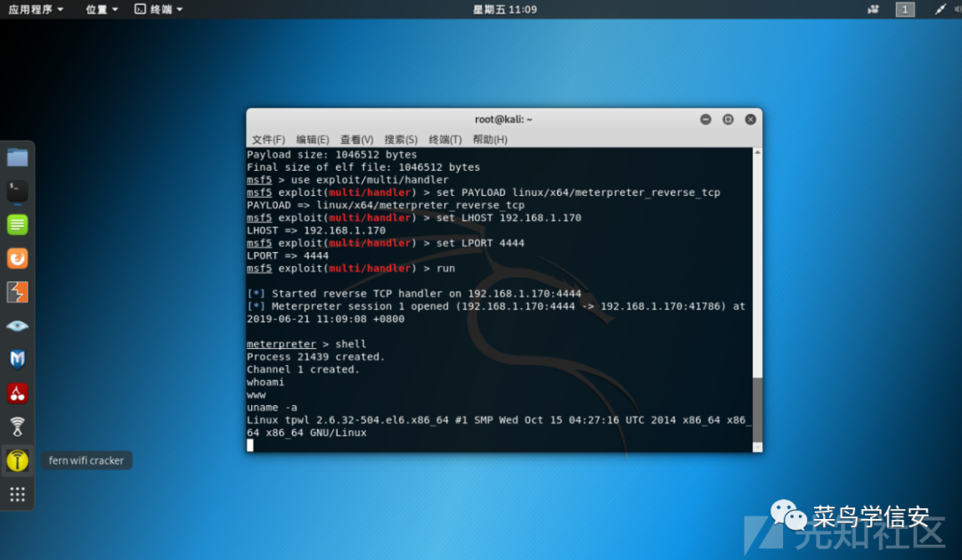Launch Metasploit framework dock icon
962x560 pixels.
(x=17, y=360)
